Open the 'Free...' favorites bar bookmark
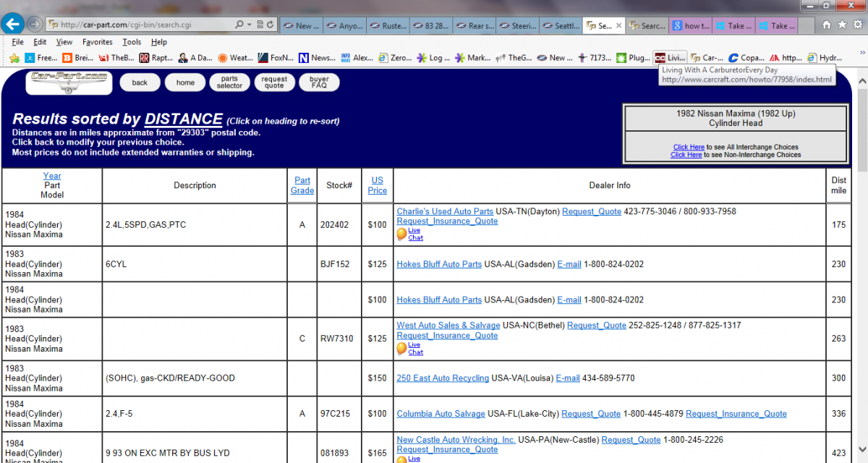The image size is (868, 463). click(41, 58)
